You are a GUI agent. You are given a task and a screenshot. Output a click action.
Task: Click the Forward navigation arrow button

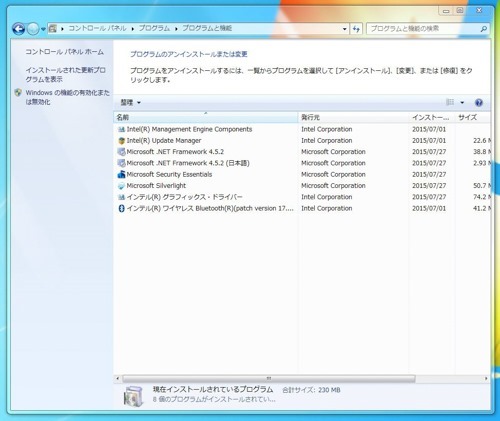(33, 29)
